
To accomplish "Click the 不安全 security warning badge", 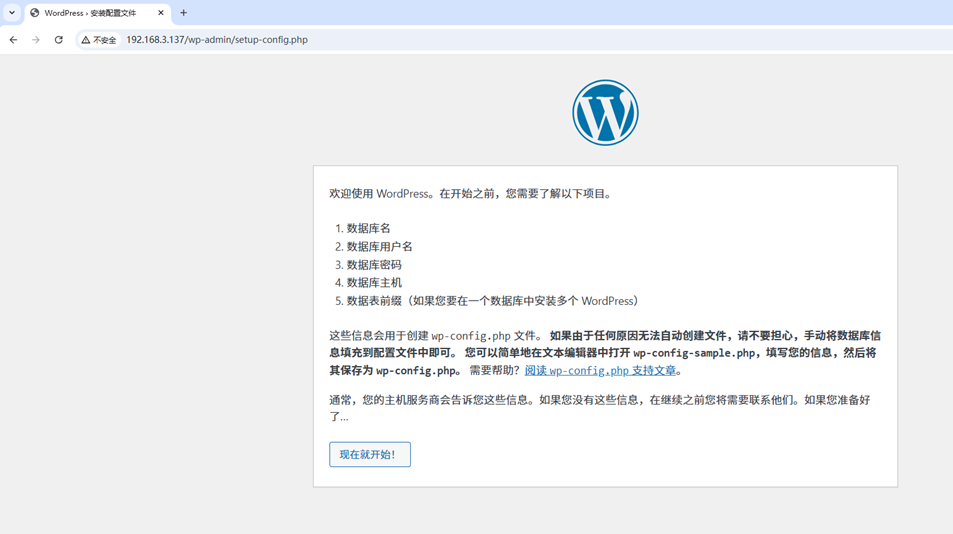I will click(98, 40).
